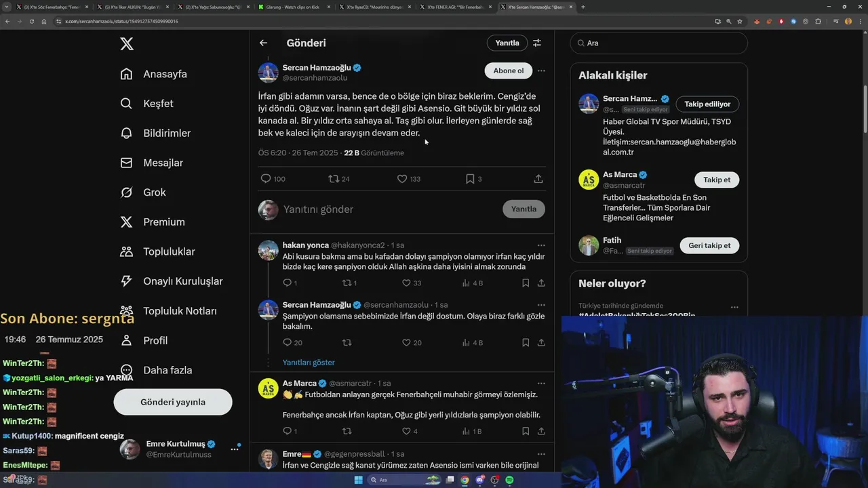Screen dimensions: 868x488
Task: Bookmark hakan yonca's reply
Action: coord(526,283)
